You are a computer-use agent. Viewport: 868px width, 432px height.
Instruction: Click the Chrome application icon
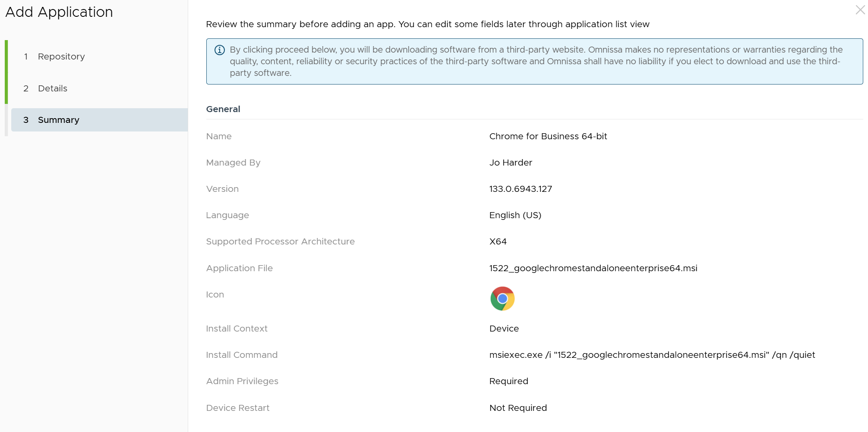pos(502,298)
